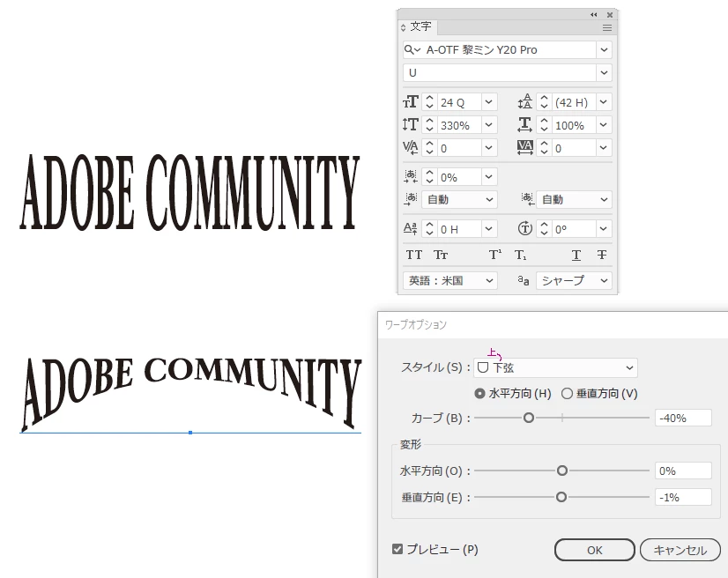Click the aki before character icon
This screenshot has height=578, width=728.
(x=411, y=199)
